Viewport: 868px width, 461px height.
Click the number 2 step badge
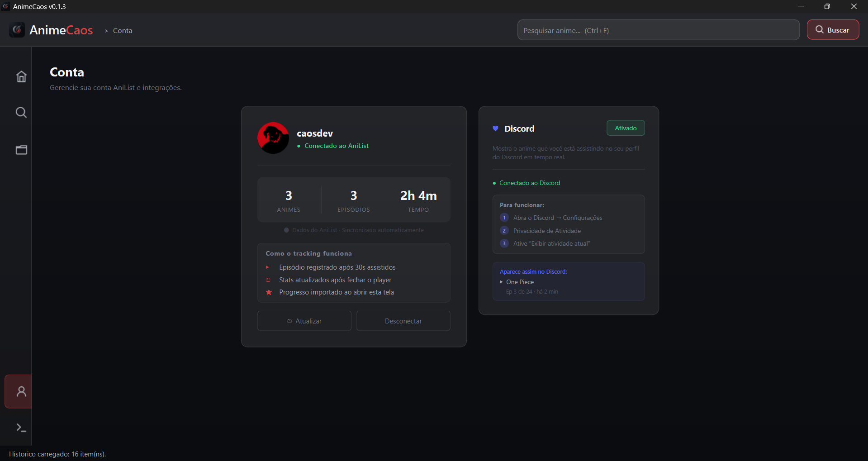point(504,231)
